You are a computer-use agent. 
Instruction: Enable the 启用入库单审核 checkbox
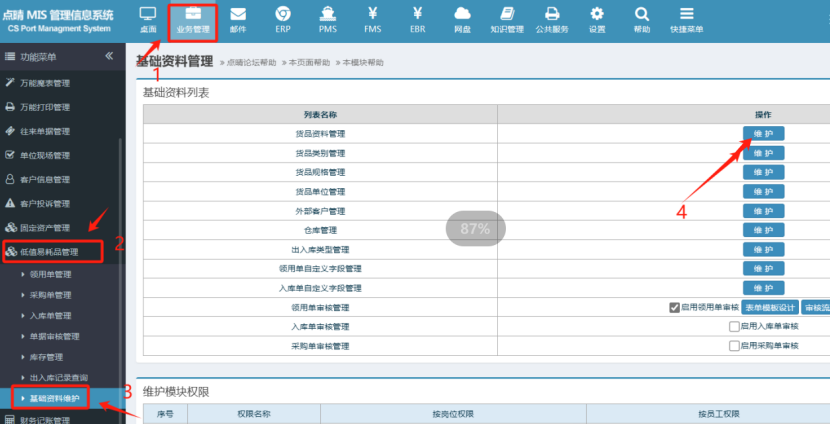pos(734,327)
